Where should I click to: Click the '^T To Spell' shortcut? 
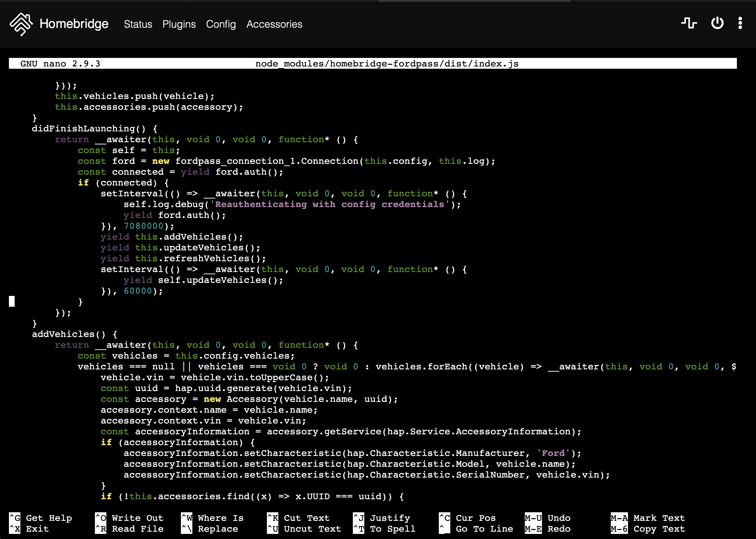(x=384, y=529)
